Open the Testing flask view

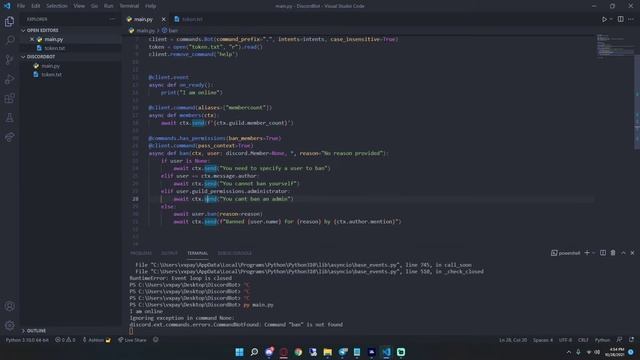(9, 118)
